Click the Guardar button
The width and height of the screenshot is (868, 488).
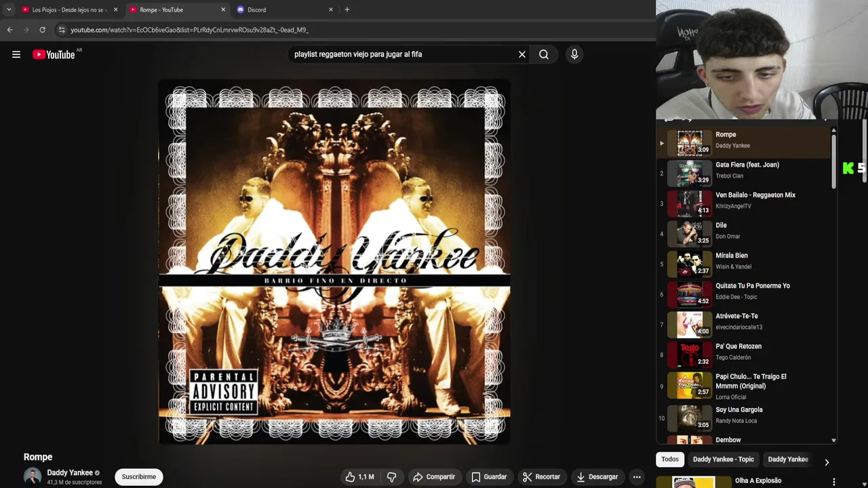(x=489, y=476)
